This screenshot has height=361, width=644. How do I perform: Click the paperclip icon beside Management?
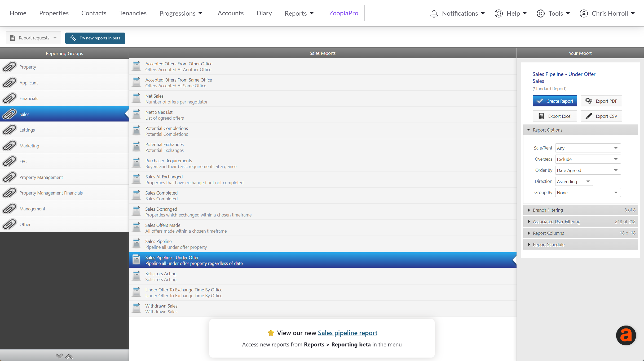[9, 209]
